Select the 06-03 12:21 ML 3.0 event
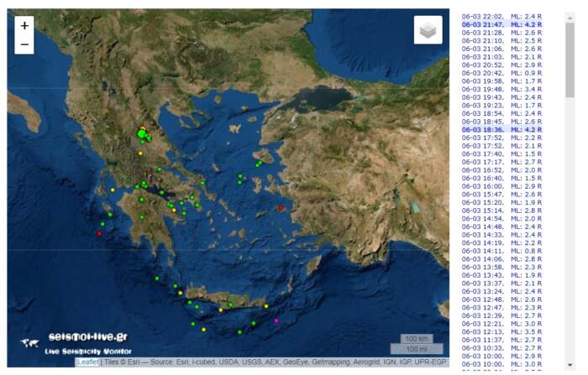The image size is (588, 375). [501, 323]
